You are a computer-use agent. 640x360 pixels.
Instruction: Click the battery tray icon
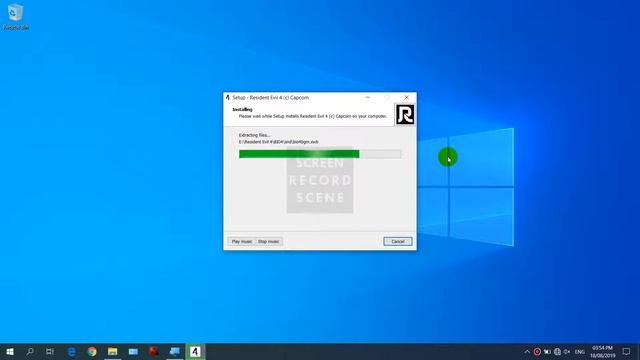pos(547,352)
